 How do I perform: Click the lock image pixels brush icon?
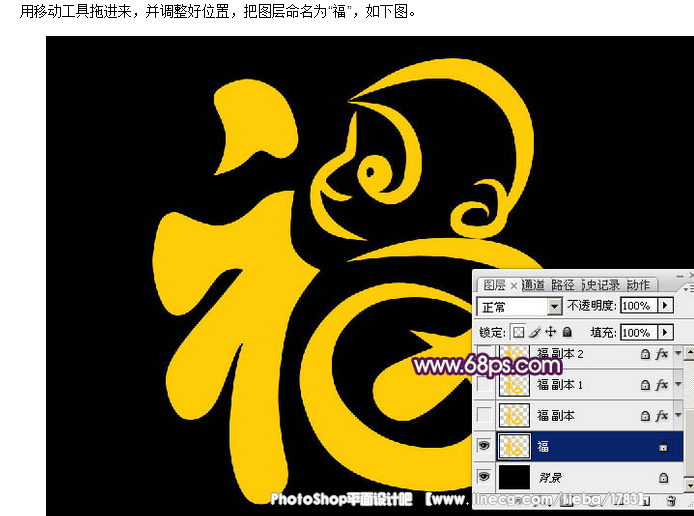click(x=535, y=331)
